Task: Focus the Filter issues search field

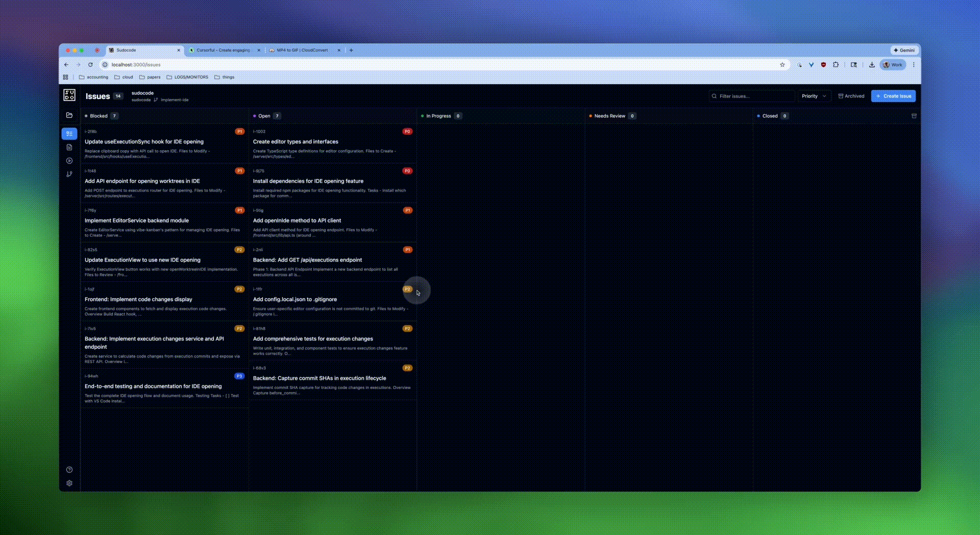Action: 751,96
